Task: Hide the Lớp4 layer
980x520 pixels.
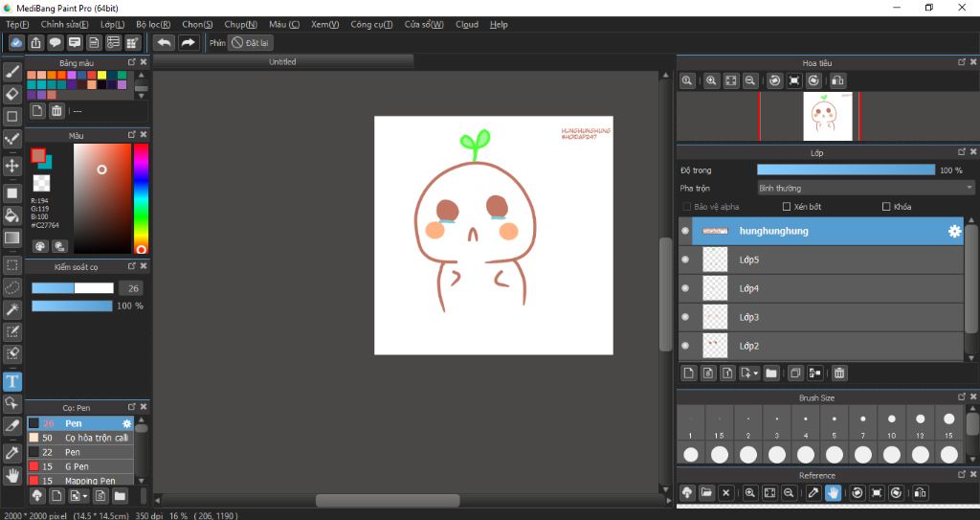Action: [x=685, y=288]
